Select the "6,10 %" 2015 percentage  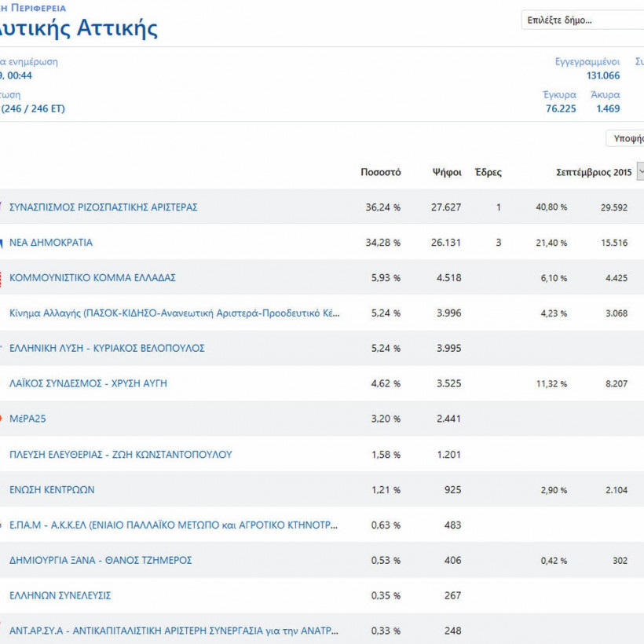coord(554,278)
